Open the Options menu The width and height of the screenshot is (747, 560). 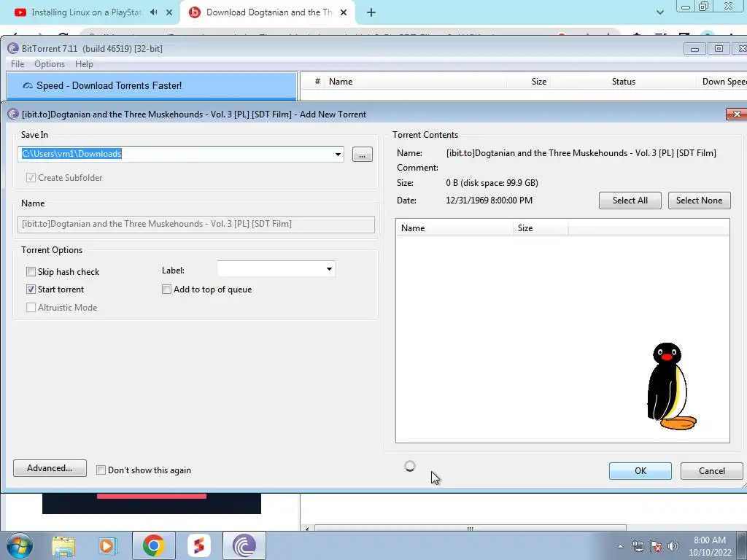[50, 64]
